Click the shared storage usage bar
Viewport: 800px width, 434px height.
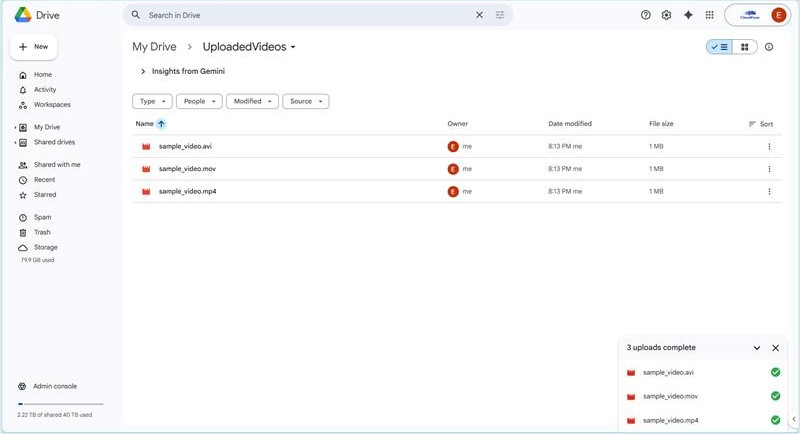pos(60,404)
